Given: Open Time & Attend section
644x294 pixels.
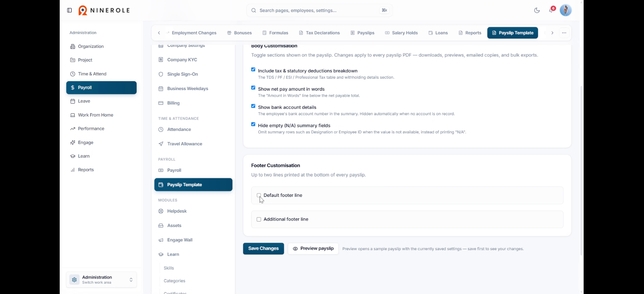Looking at the screenshot, I should click(x=101, y=74).
